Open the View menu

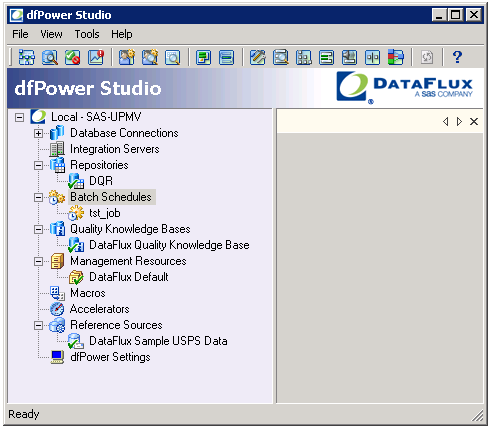click(x=51, y=34)
